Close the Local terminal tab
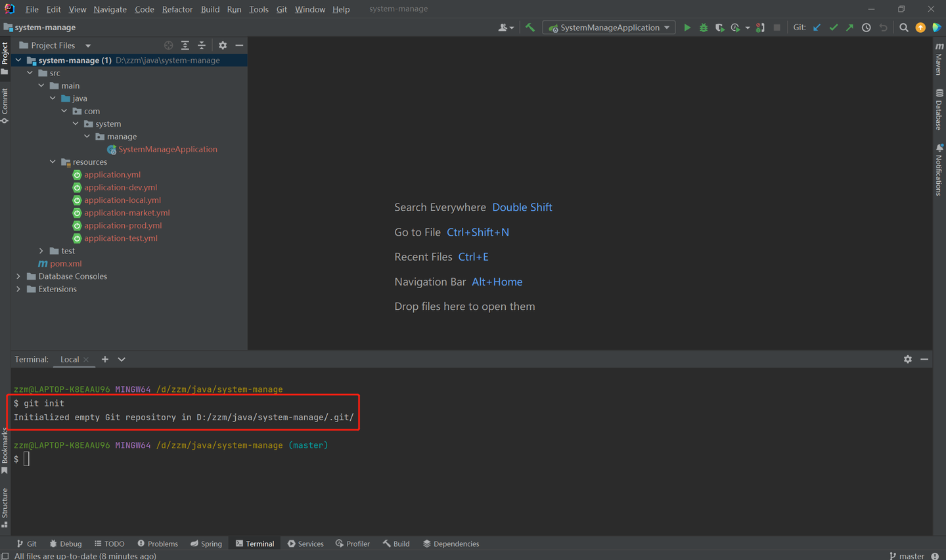The height and width of the screenshot is (560, 946). 86,360
